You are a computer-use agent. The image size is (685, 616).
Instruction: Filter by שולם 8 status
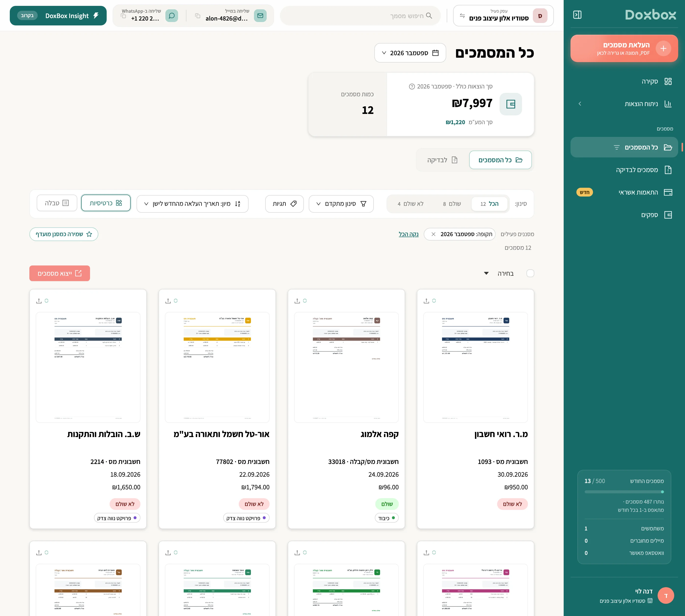point(452,204)
